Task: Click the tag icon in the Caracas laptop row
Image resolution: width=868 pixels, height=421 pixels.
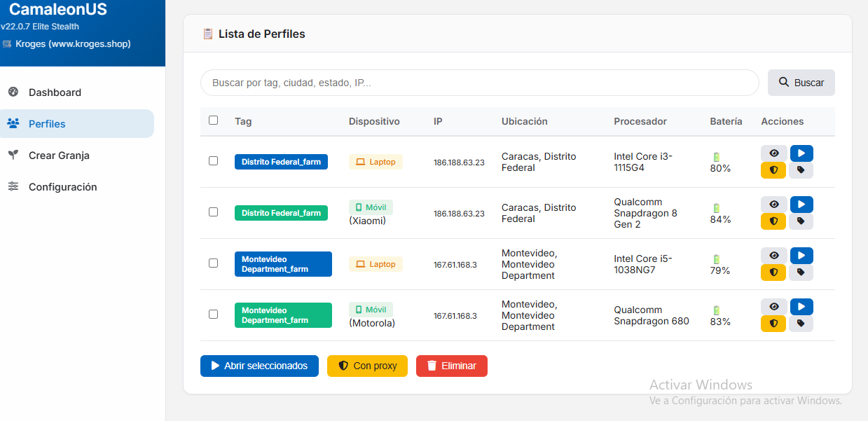Action: click(801, 170)
